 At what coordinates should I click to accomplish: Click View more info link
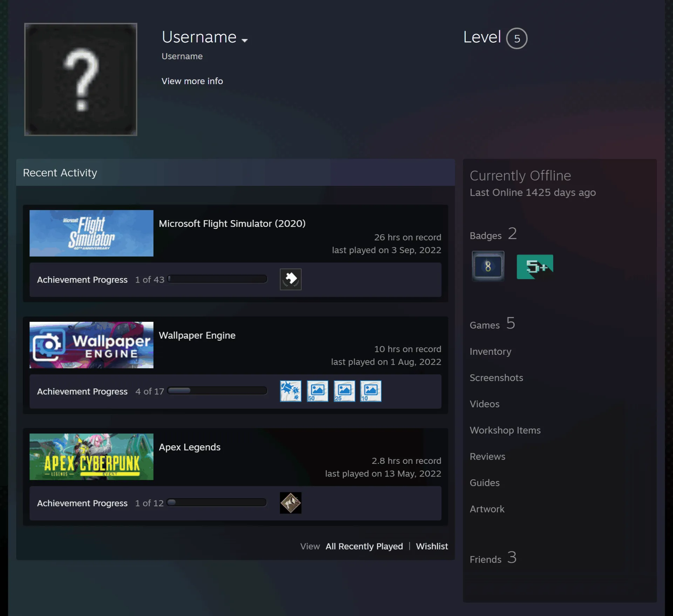click(192, 81)
